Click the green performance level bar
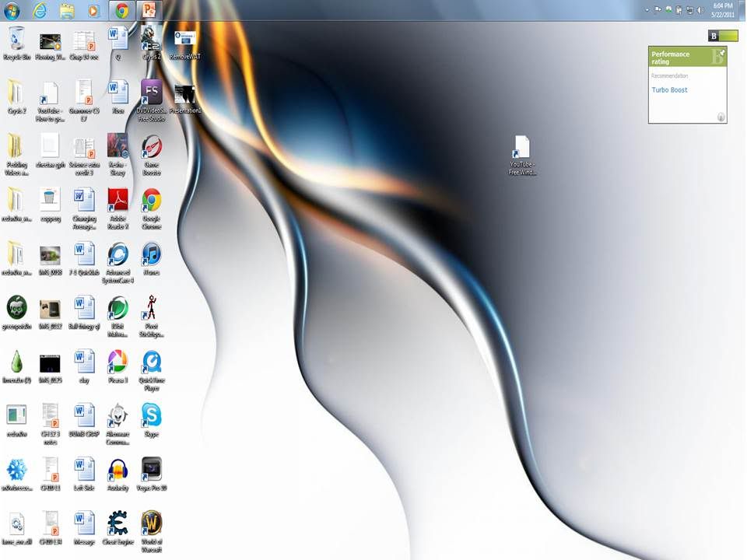 coord(728,36)
